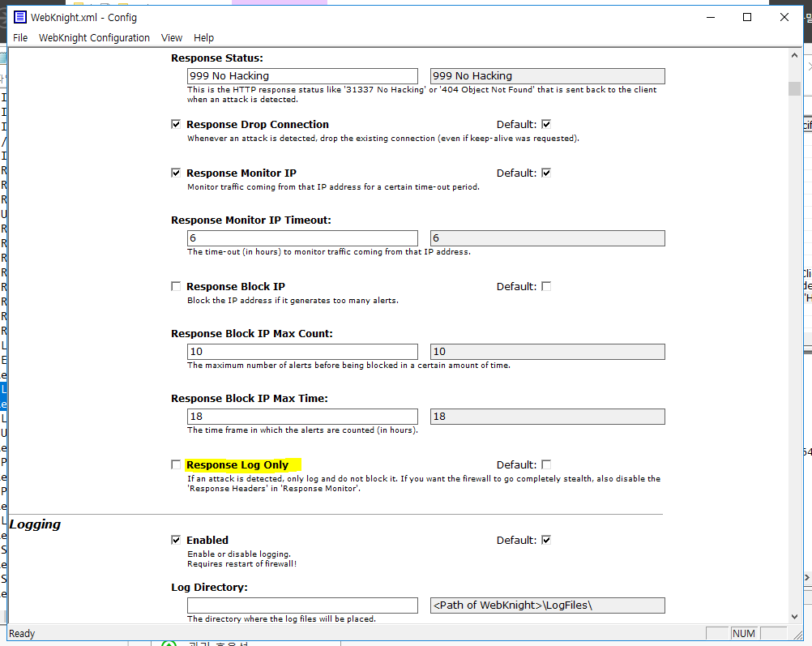Image resolution: width=812 pixels, height=646 pixels.
Task: Maximize the WebKnight Config window
Action: pos(746,17)
